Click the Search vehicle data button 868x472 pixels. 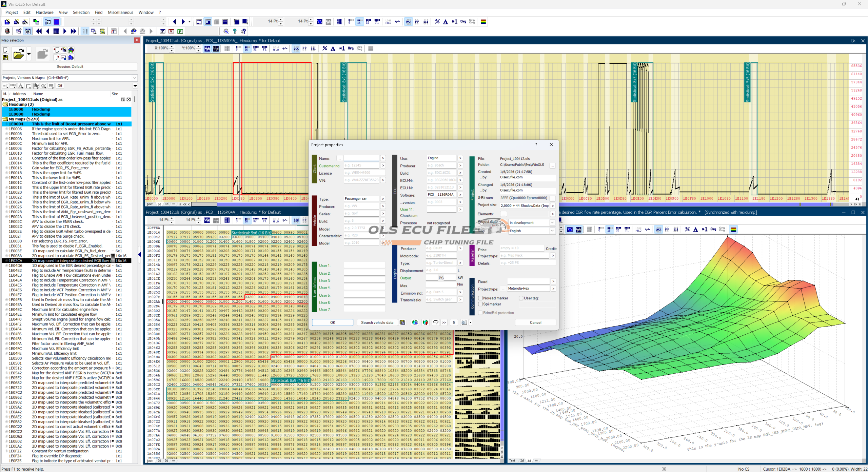(377, 322)
